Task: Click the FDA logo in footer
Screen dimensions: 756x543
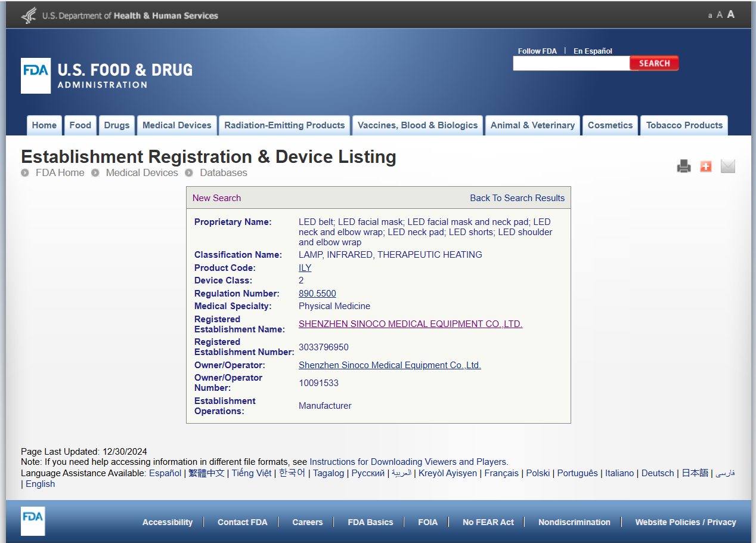Action: (x=33, y=521)
